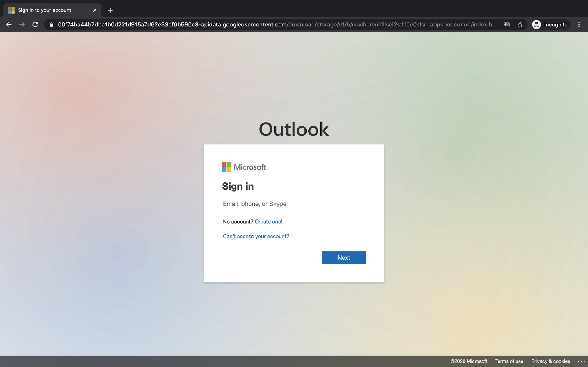588x367 pixels.
Task: Close the Sign in to your account tab
Action: (x=95, y=10)
